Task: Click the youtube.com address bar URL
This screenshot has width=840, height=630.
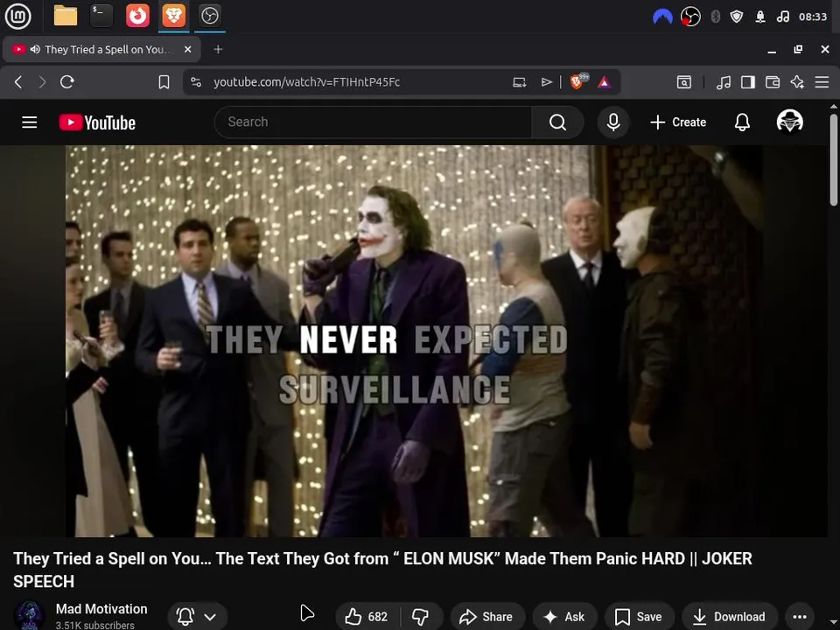Action: (306, 82)
